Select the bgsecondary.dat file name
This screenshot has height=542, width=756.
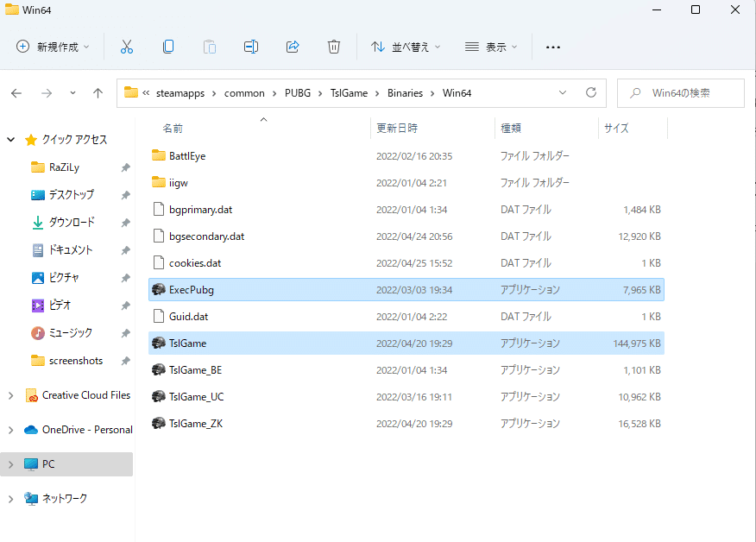(207, 236)
